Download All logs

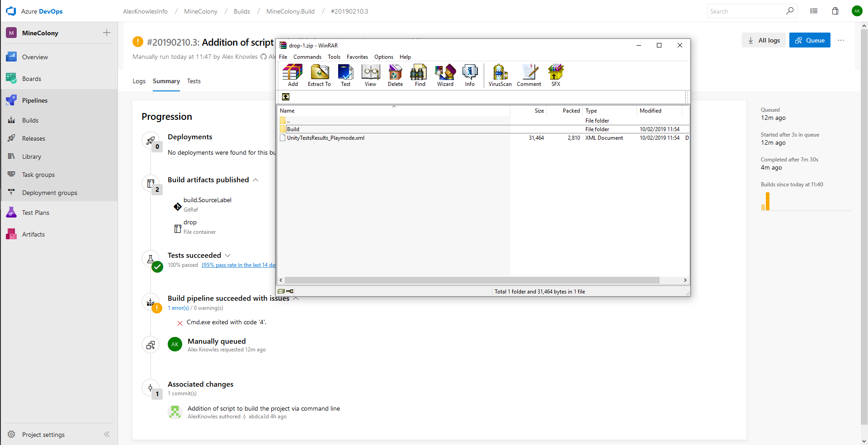(x=764, y=40)
